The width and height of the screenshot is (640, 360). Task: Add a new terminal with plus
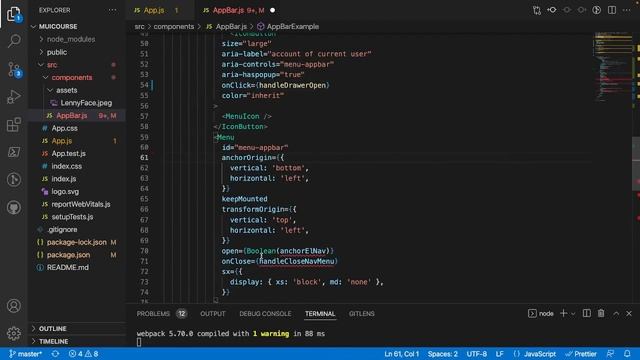pos(563,313)
